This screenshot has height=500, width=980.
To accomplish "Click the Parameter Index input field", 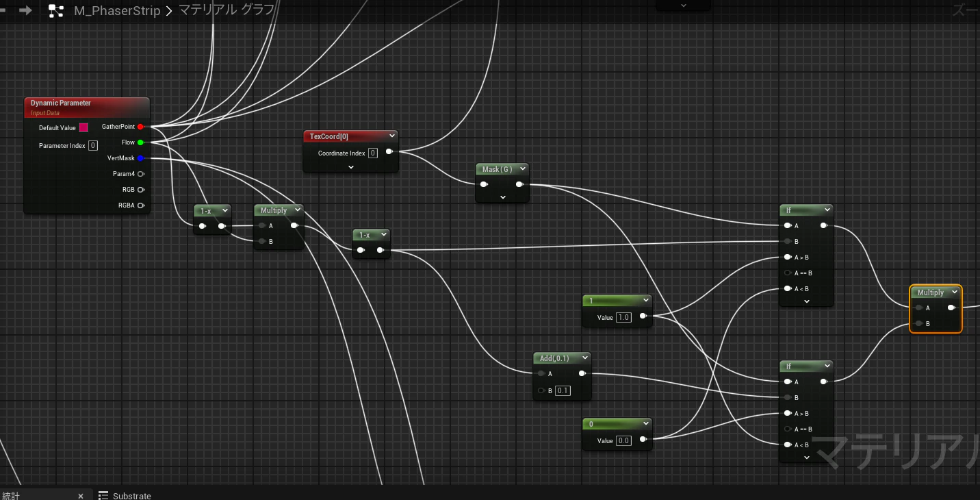I will pyautogui.click(x=93, y=145).
